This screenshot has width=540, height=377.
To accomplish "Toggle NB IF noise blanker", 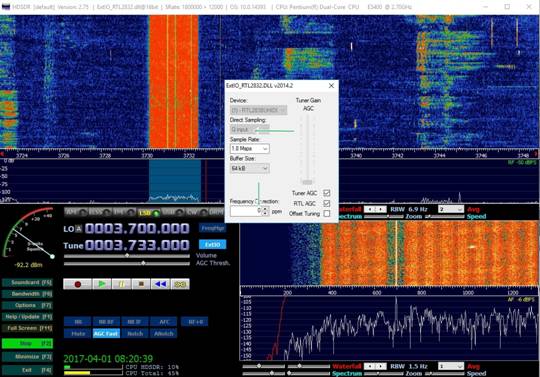I will 135,322.
